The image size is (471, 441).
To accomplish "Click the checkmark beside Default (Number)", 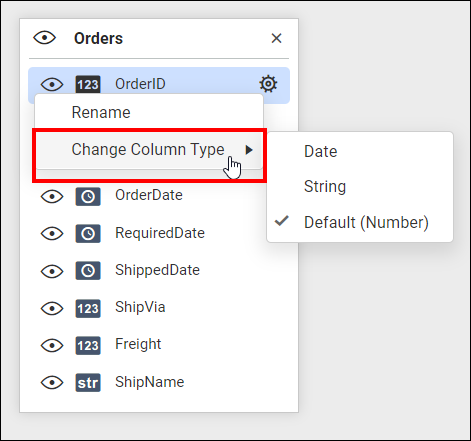I will click(x=282, y=221).
